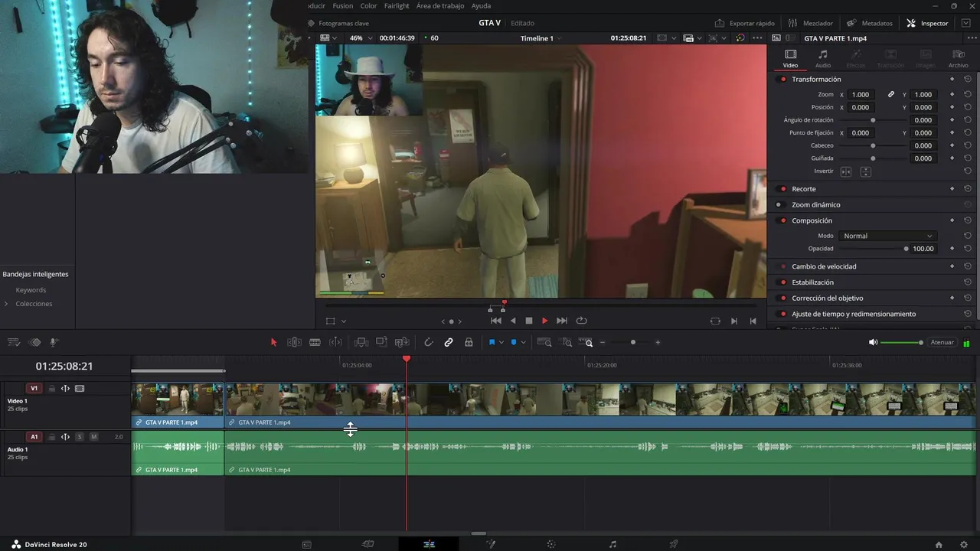This screenshot has width=980, height=551.
Task: Open the viewer three-dot options menu
Action: (757, 38)
